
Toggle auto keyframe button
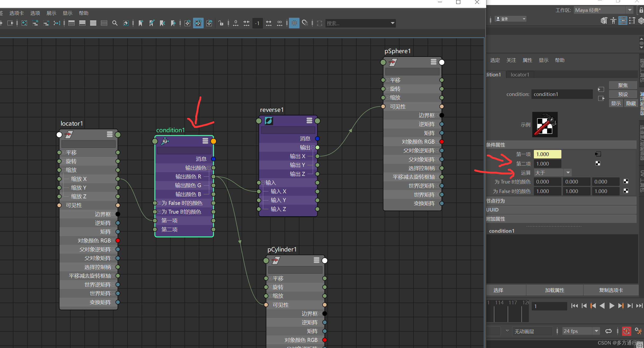[x=626, y=331]
